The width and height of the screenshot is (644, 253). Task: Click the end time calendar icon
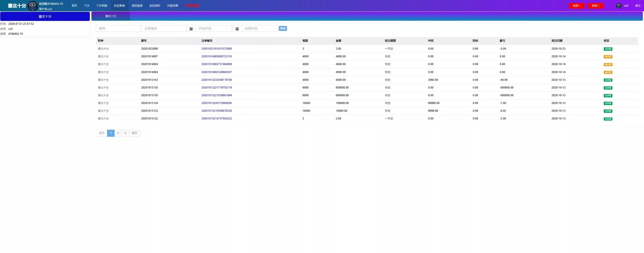[x=237, y=29]
